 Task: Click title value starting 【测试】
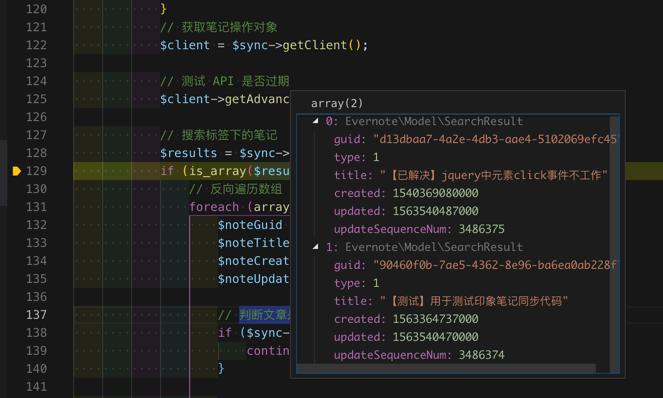tap(474, 301)
